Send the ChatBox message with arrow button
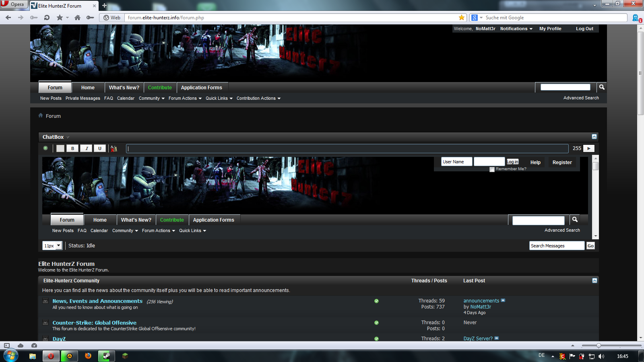The height and width of the screenshot is (362, 644). coord(588,148)
